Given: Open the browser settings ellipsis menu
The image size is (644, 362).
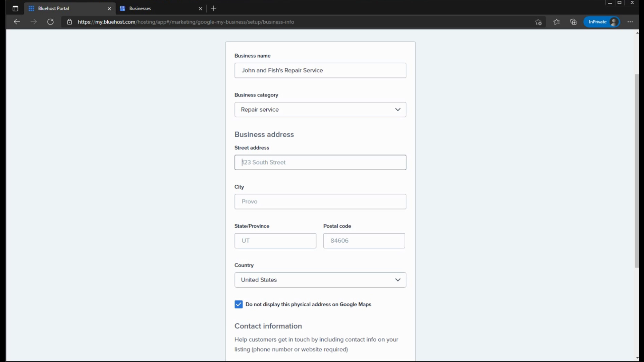Looking at the screenshot, I should coord(630,22).
